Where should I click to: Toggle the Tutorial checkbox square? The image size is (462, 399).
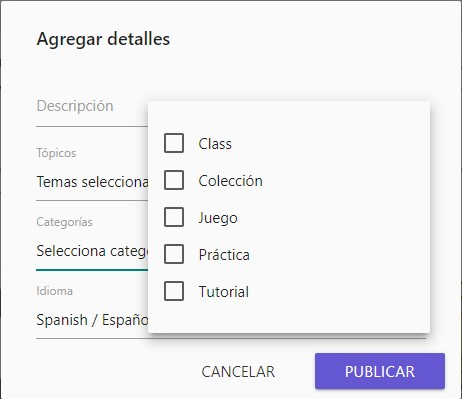click(174, 291)
